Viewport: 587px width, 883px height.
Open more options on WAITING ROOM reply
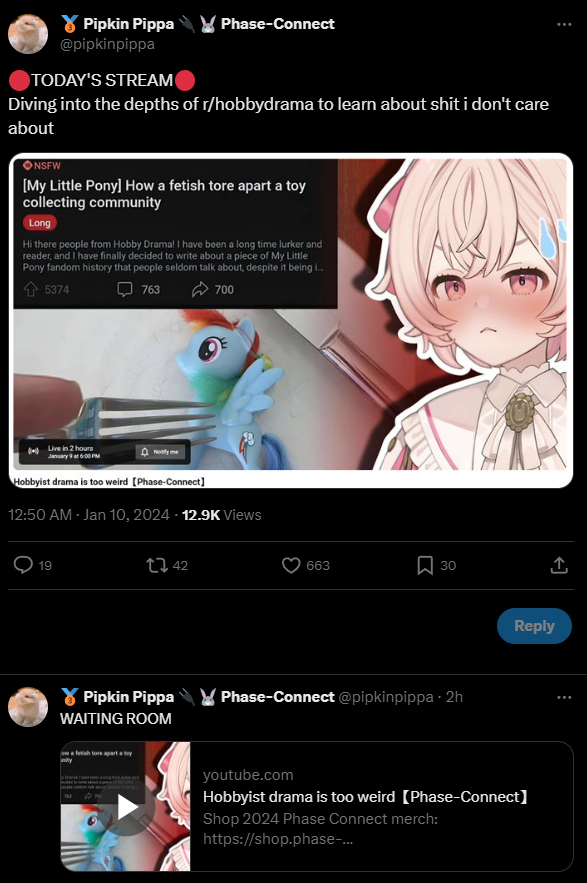pyautogui.click(x=564, y=697)
